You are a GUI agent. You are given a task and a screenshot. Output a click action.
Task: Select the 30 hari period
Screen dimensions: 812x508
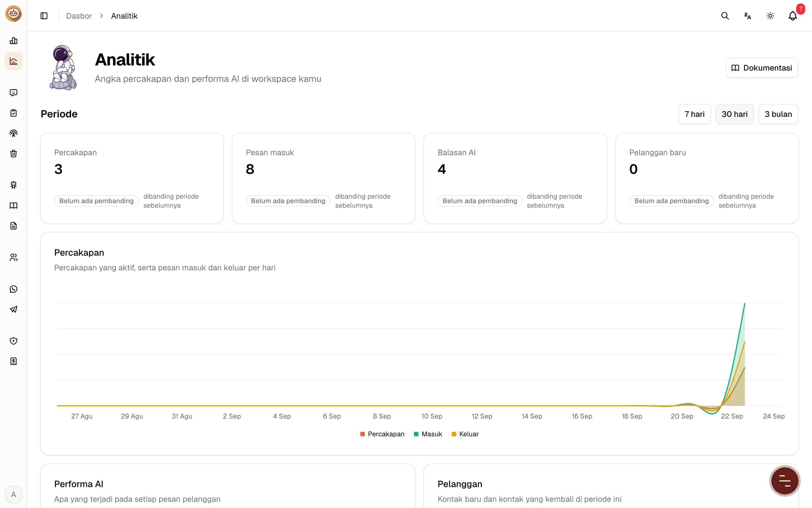(734, 114)
